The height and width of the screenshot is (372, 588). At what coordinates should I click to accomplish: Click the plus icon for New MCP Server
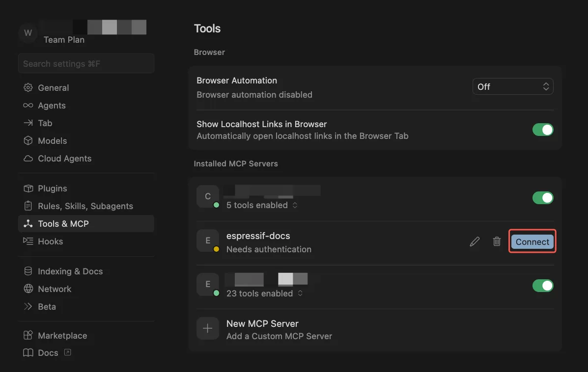pyautogui.click(x=207, y=329)
